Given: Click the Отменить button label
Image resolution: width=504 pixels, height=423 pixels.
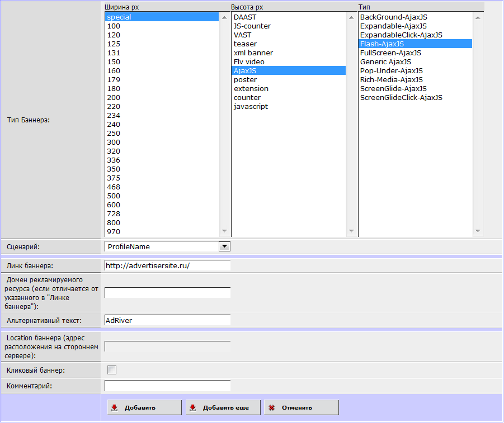Looking at the screenshot, I should 296,407.
